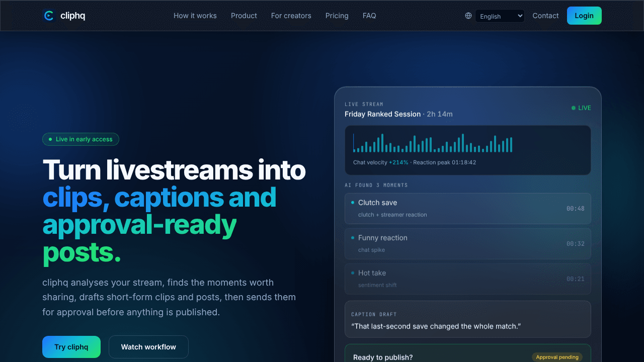Click the cliphq brand name text
This screenshot has width=644, height=362.
(72, 16)
